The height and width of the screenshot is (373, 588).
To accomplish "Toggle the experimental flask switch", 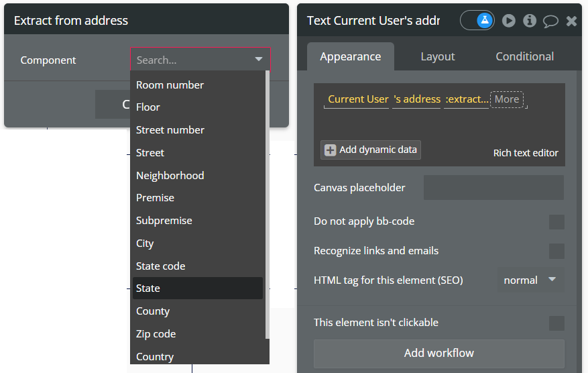I will coord(477,21).
